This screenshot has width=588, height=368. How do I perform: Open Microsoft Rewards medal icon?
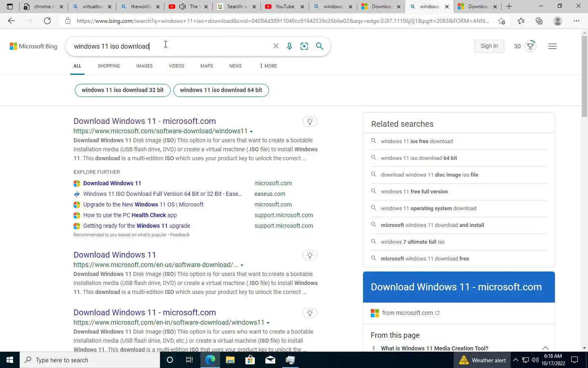tap(530, 46)
